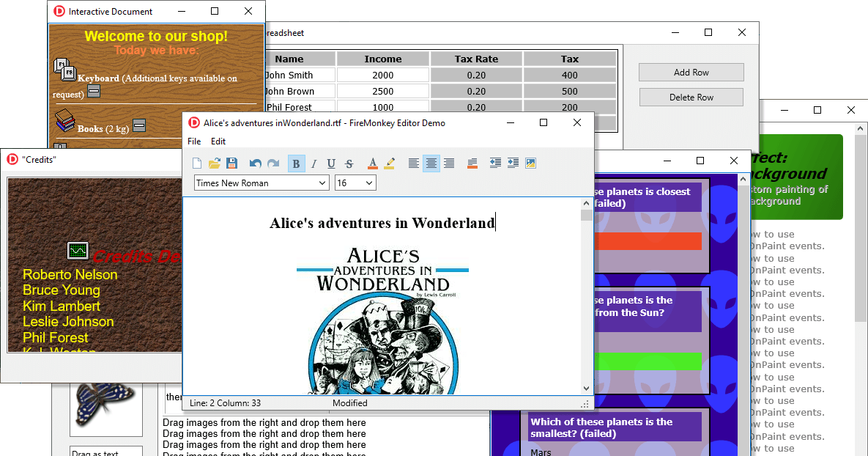Save the Alice in Wonderland document
This screenshot has height=456, width=868.
click(233, 163)
